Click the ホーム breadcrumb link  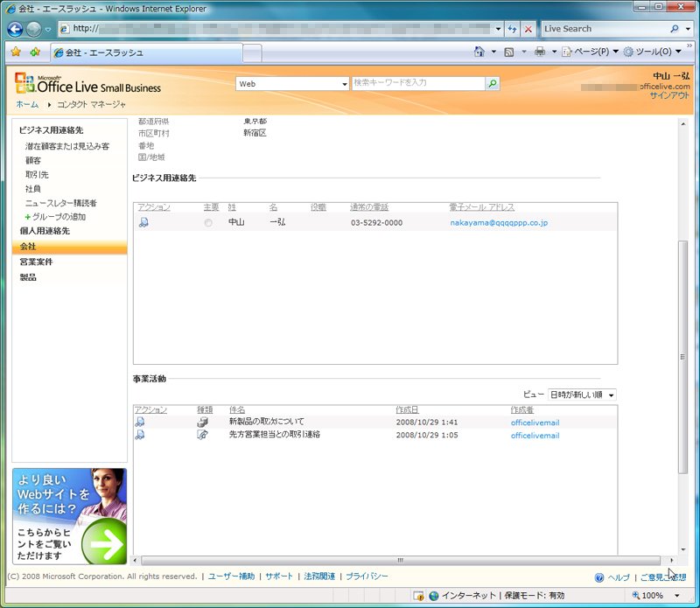(x=27, y=104)
